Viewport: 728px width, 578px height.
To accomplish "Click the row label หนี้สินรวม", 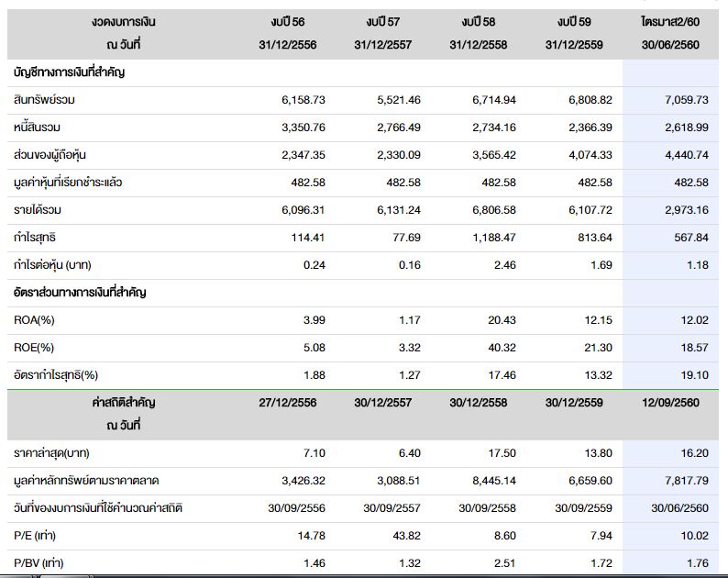I will click(x=38, y=128).
